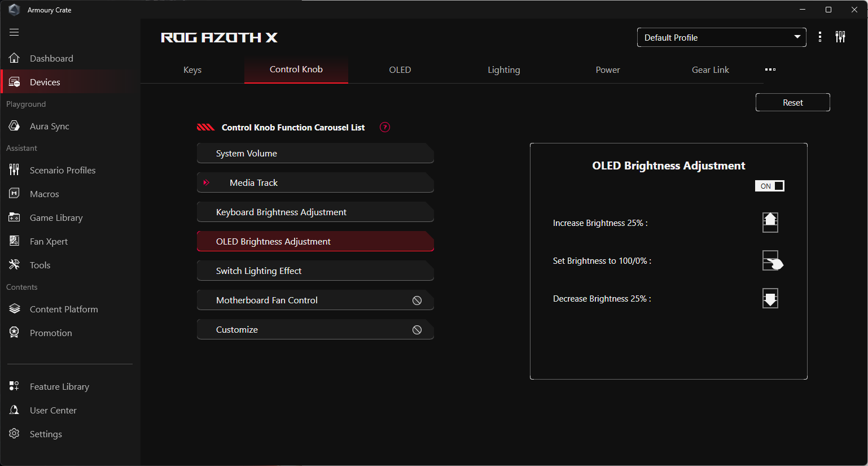
Task: Enable the disabled Motherboard Fan Control item
Action: pos(417,300)
